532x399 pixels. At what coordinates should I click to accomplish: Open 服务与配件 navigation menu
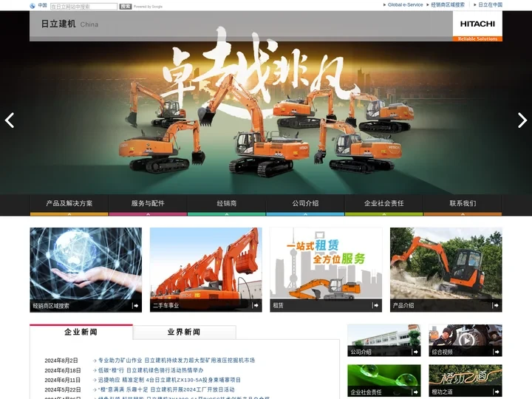tap(148, 203)
